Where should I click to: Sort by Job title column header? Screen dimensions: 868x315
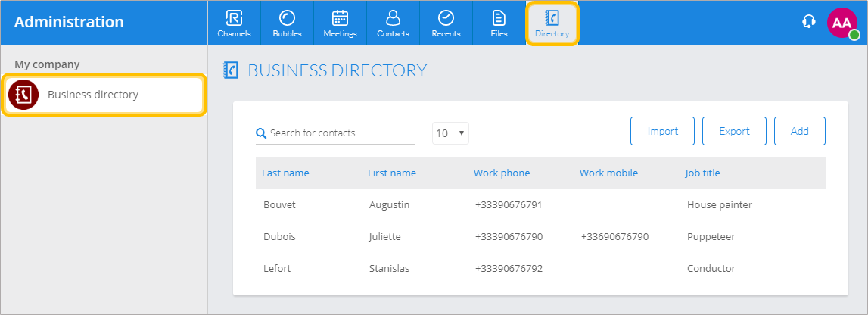pos(702,173)
